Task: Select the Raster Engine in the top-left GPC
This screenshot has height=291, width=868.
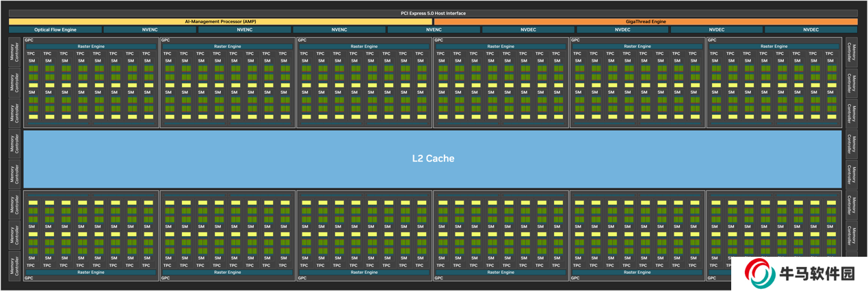Action: (x=91, y=47)
